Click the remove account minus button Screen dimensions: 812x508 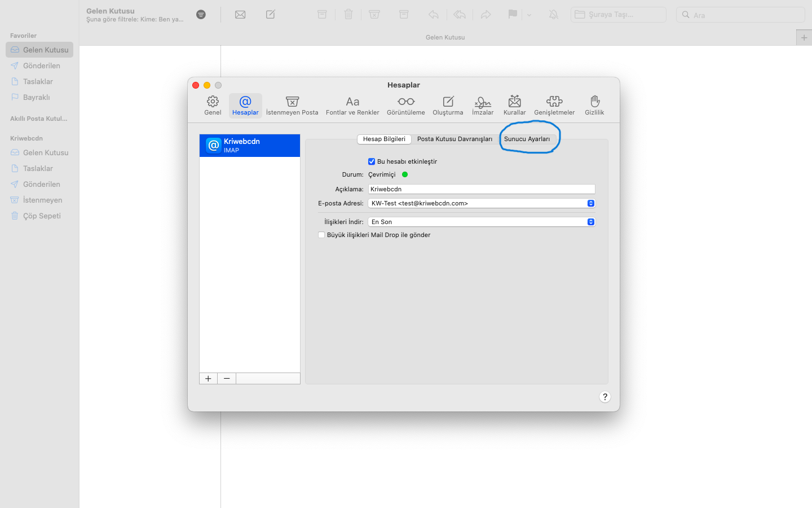click(227, 379)
